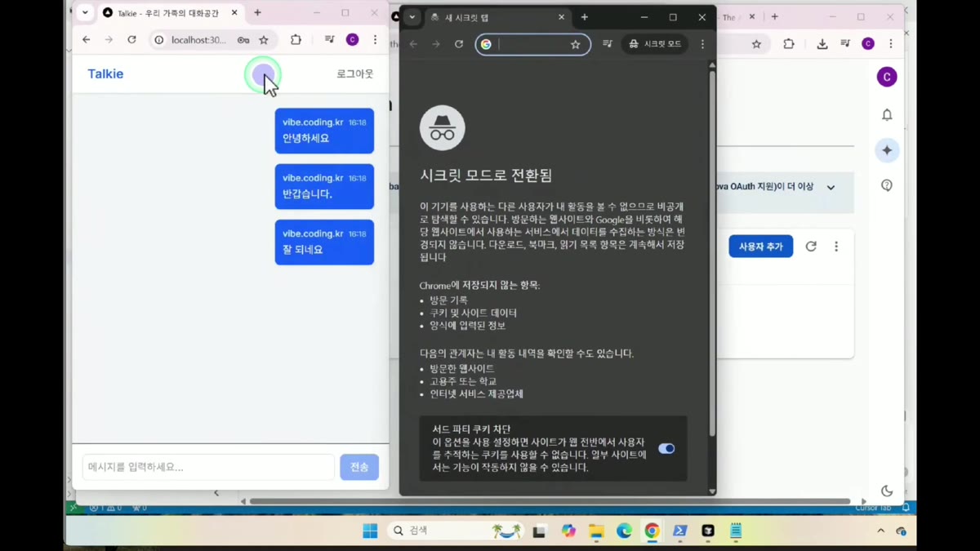Screen dimensions: 980x551
Task: Click bookmark star in the right background window
Action: coord(756,44)
